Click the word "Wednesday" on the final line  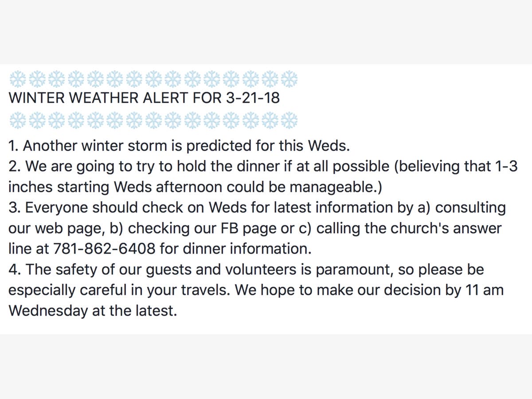48,310
